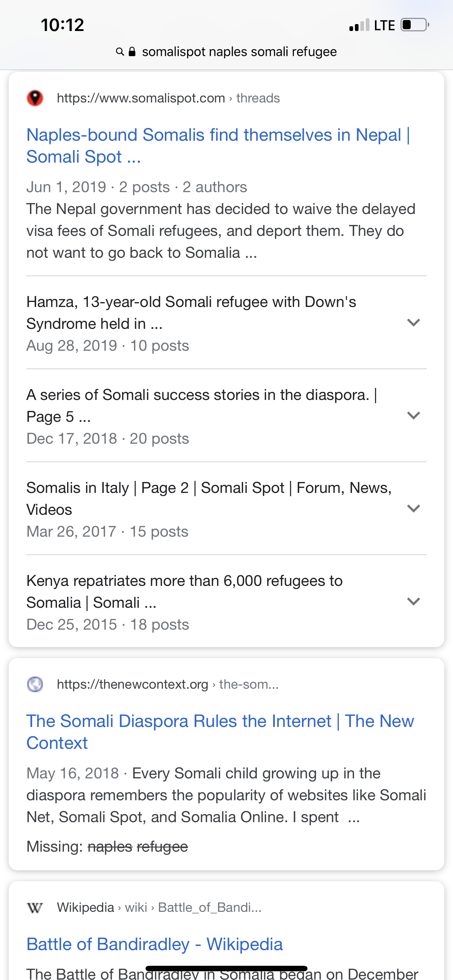
Task: Tap the search magnifier icon in address bar
Action: pyautogui.click(x=120, y=52)
